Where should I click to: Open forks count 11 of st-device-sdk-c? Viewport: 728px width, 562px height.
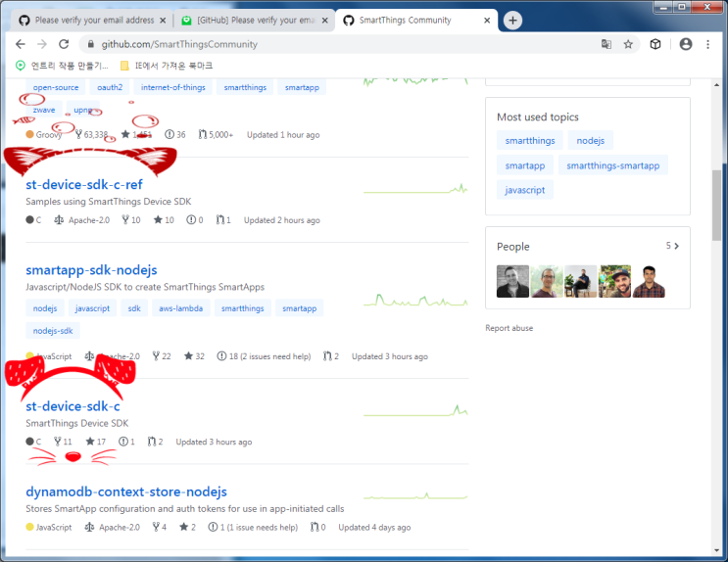63,442
